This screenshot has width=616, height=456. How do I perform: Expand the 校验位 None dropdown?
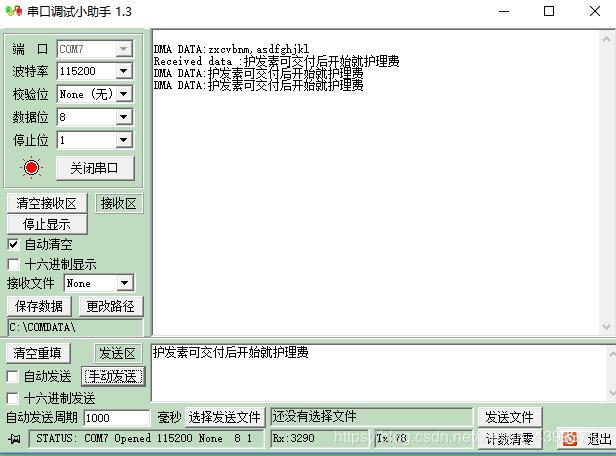tap(123, 94)
